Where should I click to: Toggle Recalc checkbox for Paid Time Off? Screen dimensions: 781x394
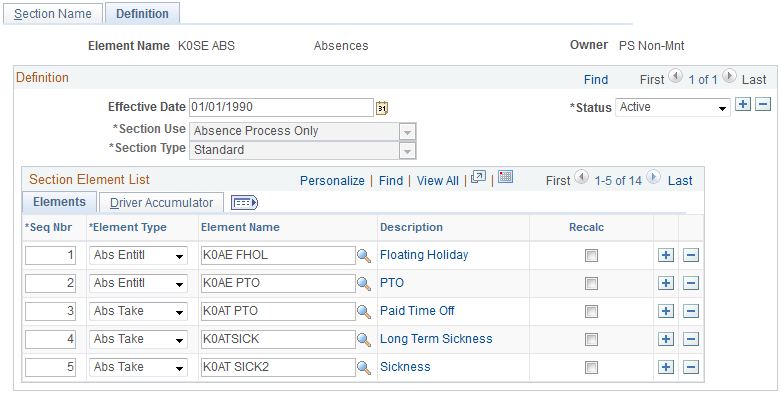[x=591, y=312]
